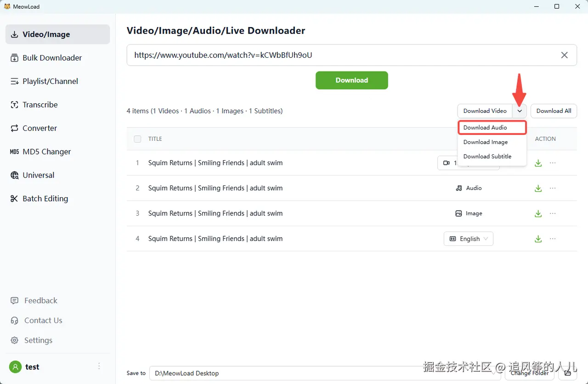Image resolution: width=588 pixels, height=384 pixels.
Task: Clear the URL with the X icon
Action: pyautogui.click(x=565, y=55)
